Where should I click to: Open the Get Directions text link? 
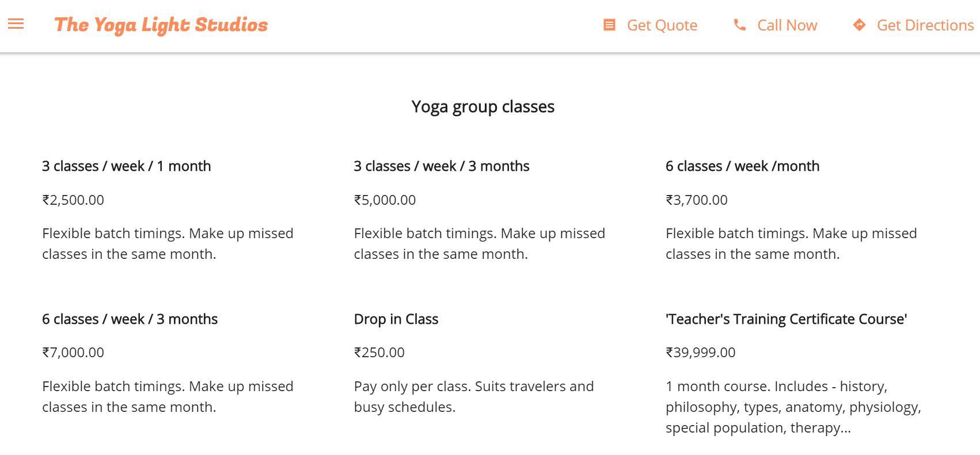tap(925, 25)
